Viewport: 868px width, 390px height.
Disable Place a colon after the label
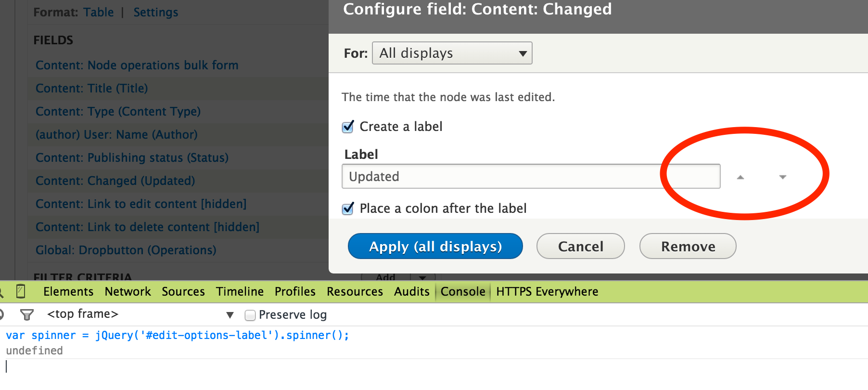click(347, 208)
